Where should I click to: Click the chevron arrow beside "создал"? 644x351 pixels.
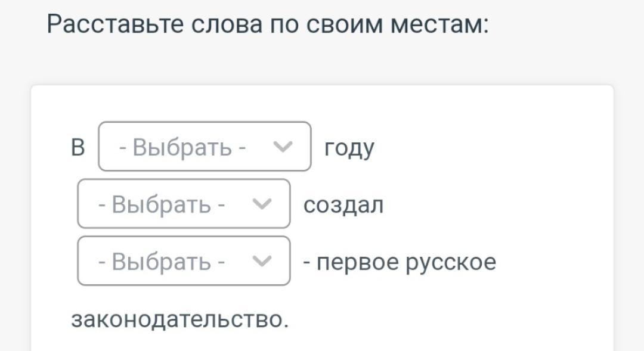coord(262,204)
